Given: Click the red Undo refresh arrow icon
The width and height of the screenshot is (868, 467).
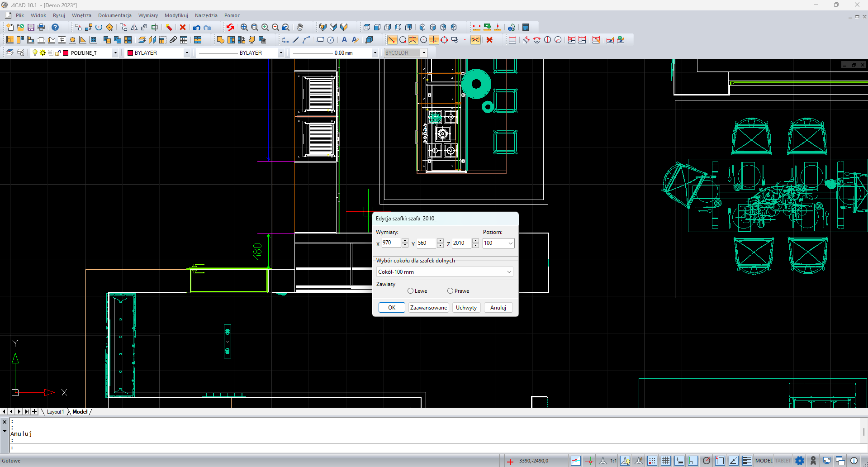Looking at the screenshot, I should pos(230,27).
